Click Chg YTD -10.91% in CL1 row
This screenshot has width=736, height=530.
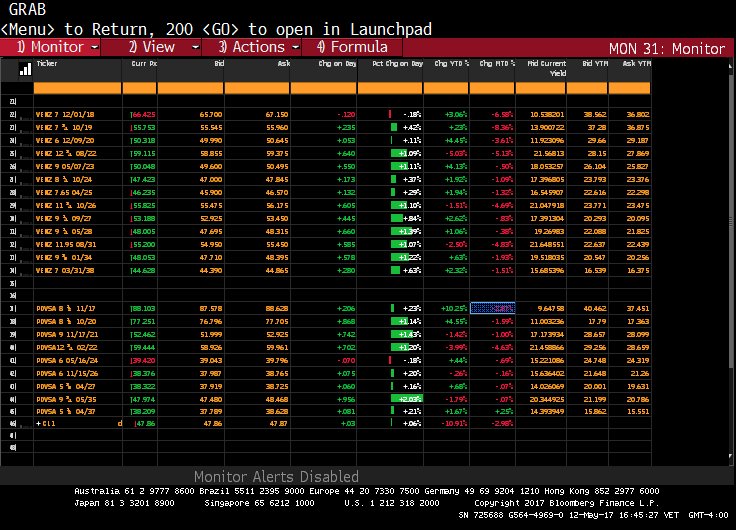[454, 423]
